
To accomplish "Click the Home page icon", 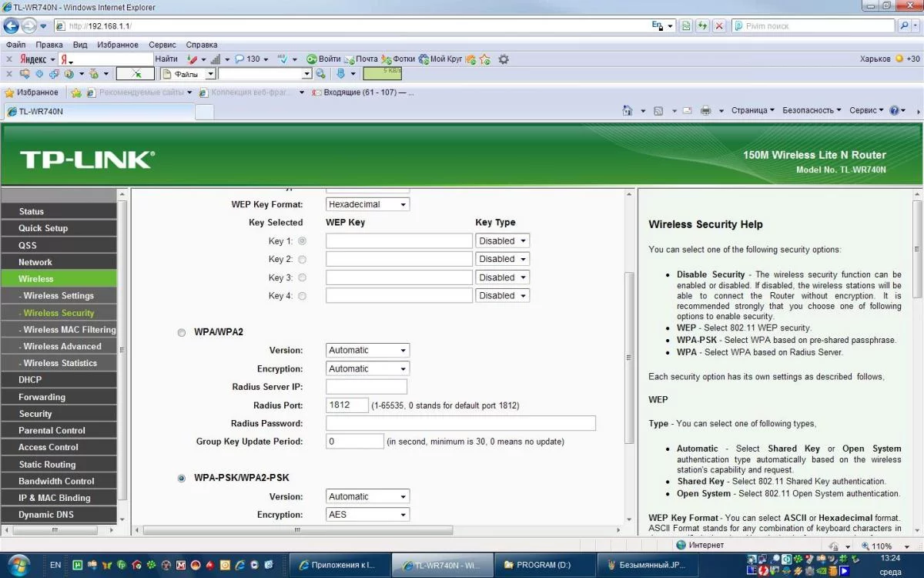I will coord(628,110).
